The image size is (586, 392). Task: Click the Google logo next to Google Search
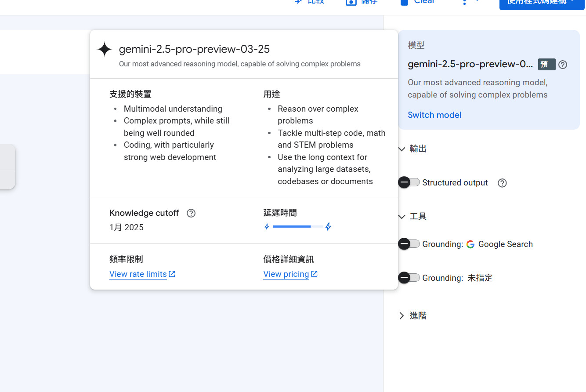(x=470, y=244)
